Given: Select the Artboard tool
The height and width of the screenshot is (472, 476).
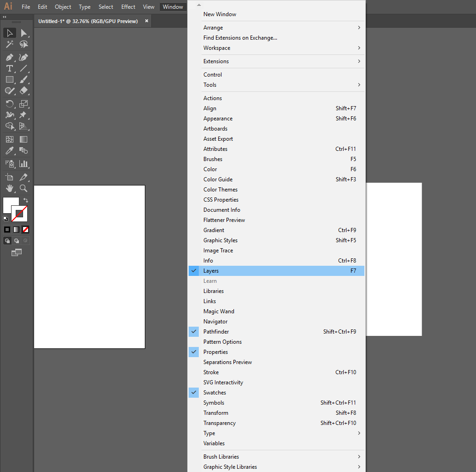Looking at the screenshot, I should [9, 177].
